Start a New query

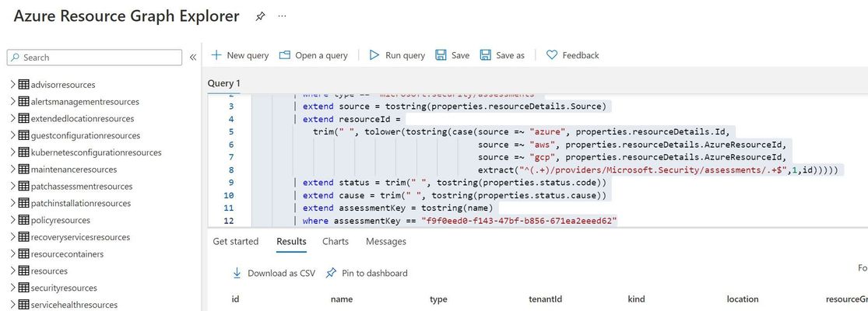coord(240,55)
